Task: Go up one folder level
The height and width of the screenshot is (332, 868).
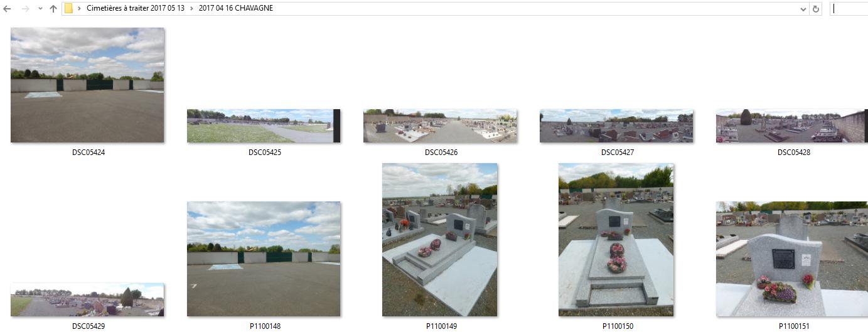Action: pyautogui.click(x=53, y=9)
